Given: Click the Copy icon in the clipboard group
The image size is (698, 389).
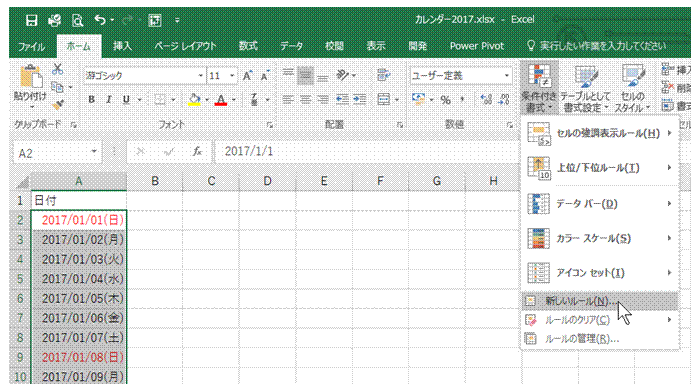Looking at the screenshot, I should [57, 87].
